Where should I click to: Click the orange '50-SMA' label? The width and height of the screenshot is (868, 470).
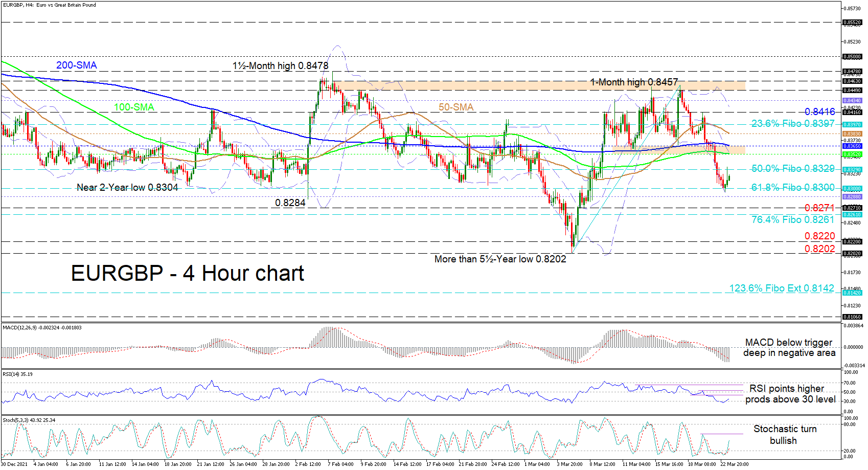pos(456,107)
